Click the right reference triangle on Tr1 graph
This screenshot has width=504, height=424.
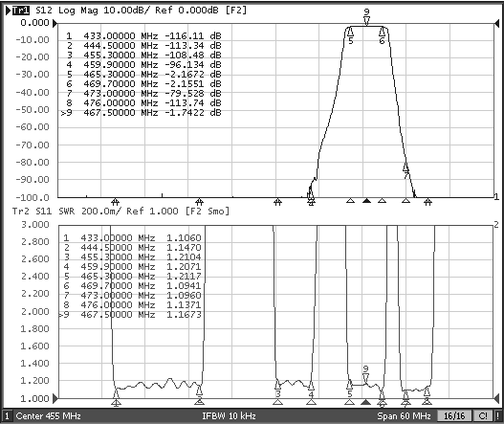(x=496, y=23)
